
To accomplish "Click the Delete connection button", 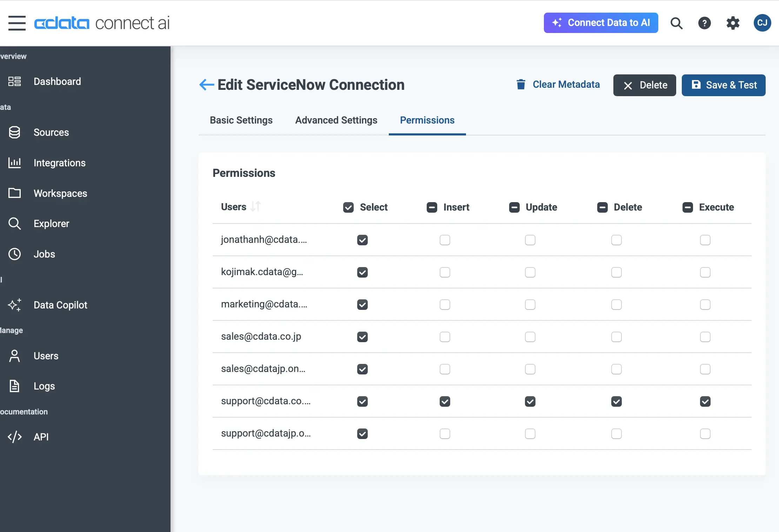I will 644,85.
